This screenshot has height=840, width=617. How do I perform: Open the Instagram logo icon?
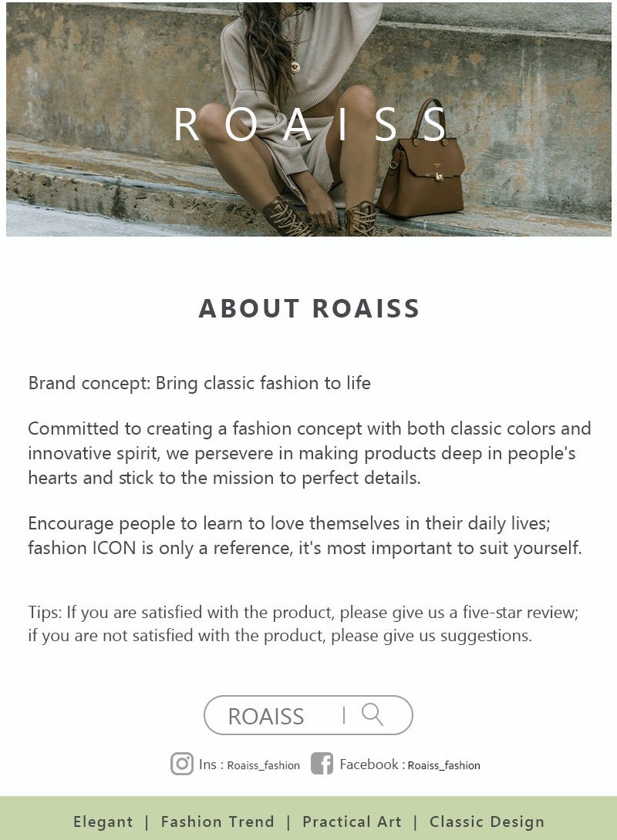pyautogui.click(x=182, y=764)
